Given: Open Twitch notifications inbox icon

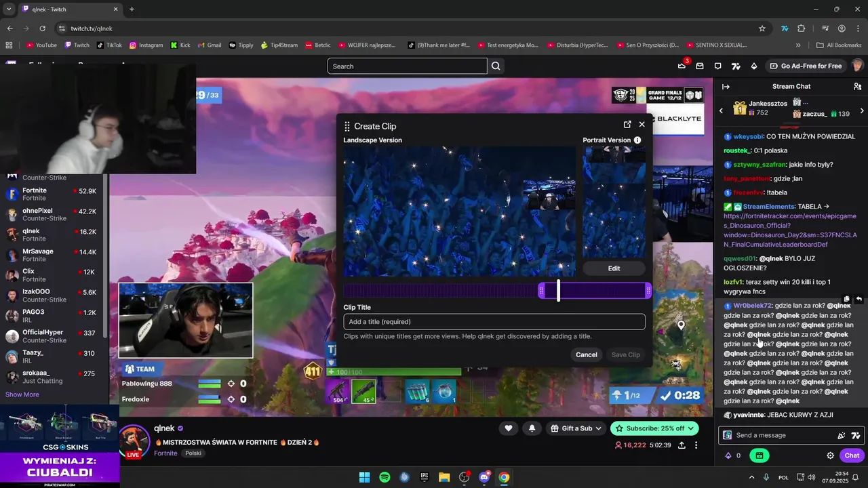Looking at the screenshot, I should click(700, 66).
